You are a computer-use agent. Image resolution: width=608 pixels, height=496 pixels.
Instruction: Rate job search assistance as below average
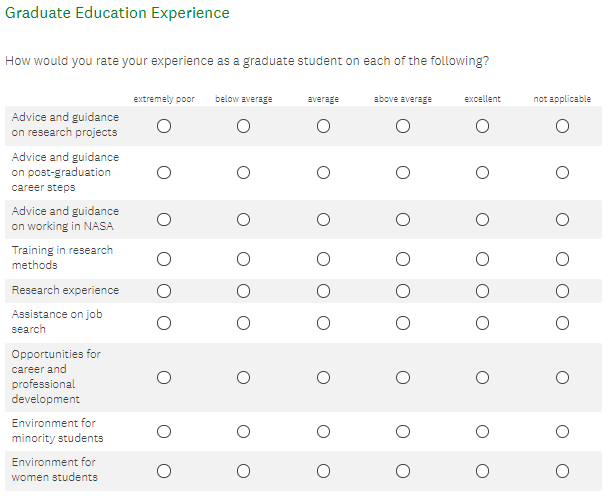coord(243,322)
